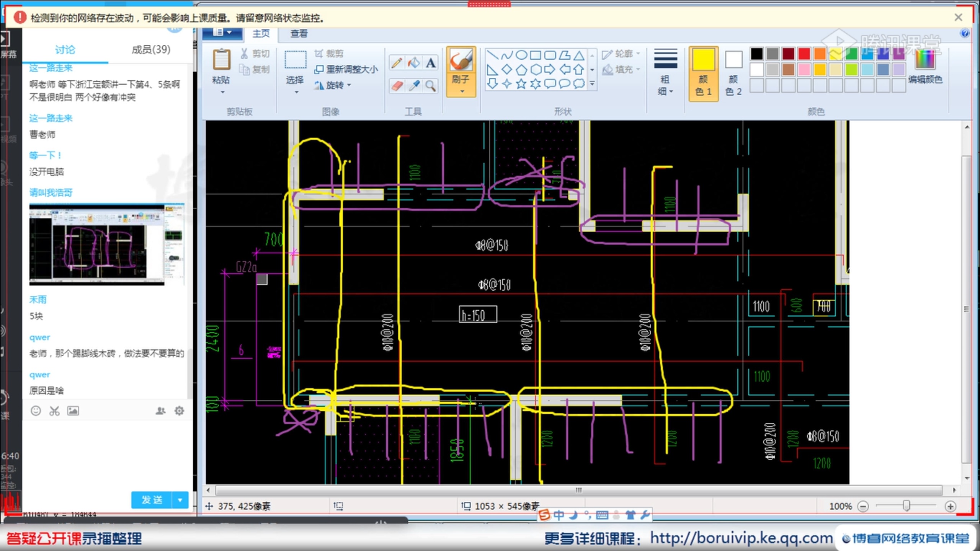Pick the black color swatch

tap(757, 54)
